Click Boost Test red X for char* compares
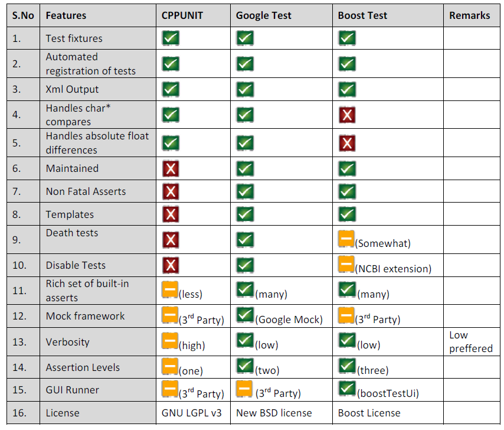 point(347,115)
